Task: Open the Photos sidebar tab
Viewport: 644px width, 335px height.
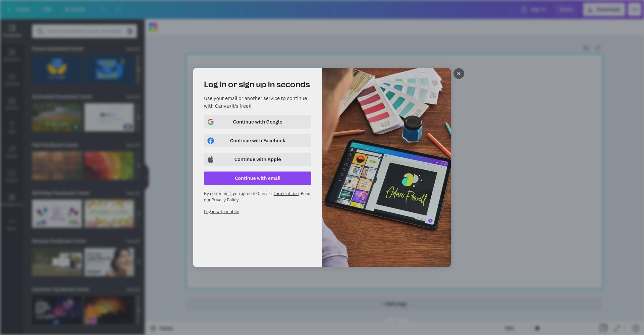Action: [x=12, y=103]
